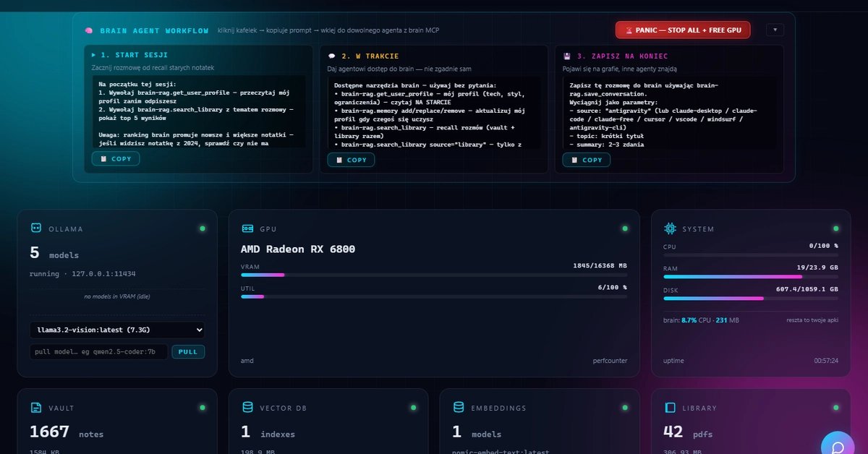This screenshot has height=454, width=868.
Task: Open the 3. ZAPISZ NA KONIEC card heading
Action: [x=622, y=56]
